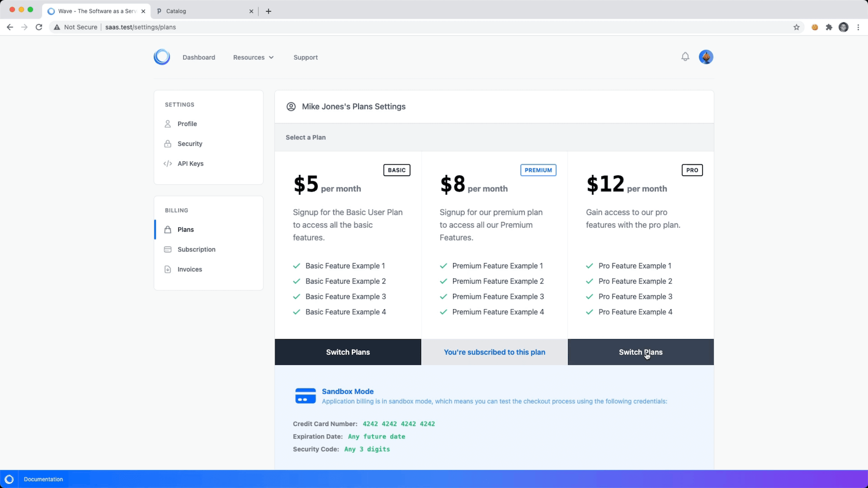Click the checkmark beside Basic Feature Example 4

pyautogui.click(x=297, y=312)
